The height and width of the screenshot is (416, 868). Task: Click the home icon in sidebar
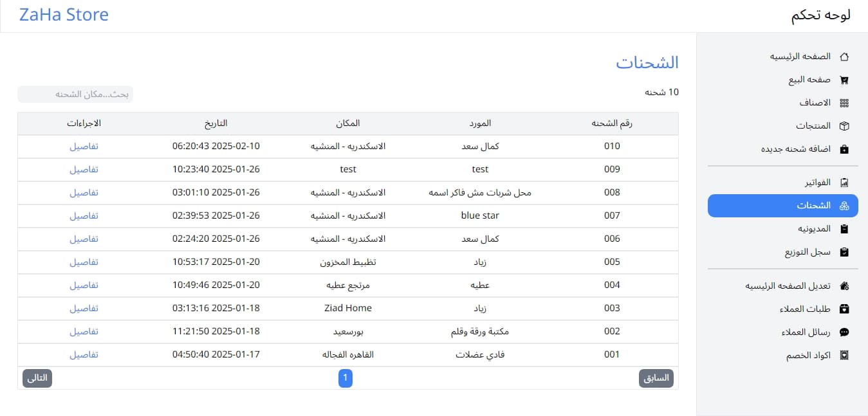point(845,57)
